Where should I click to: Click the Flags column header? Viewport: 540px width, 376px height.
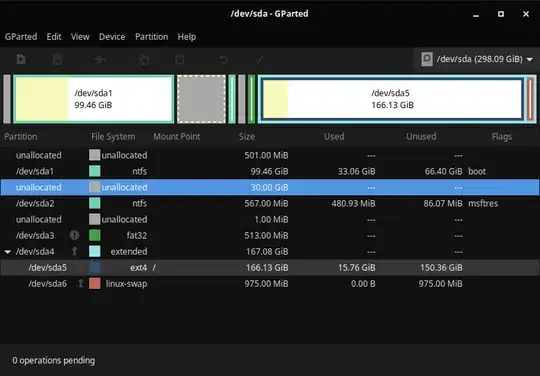coord(501,136)
